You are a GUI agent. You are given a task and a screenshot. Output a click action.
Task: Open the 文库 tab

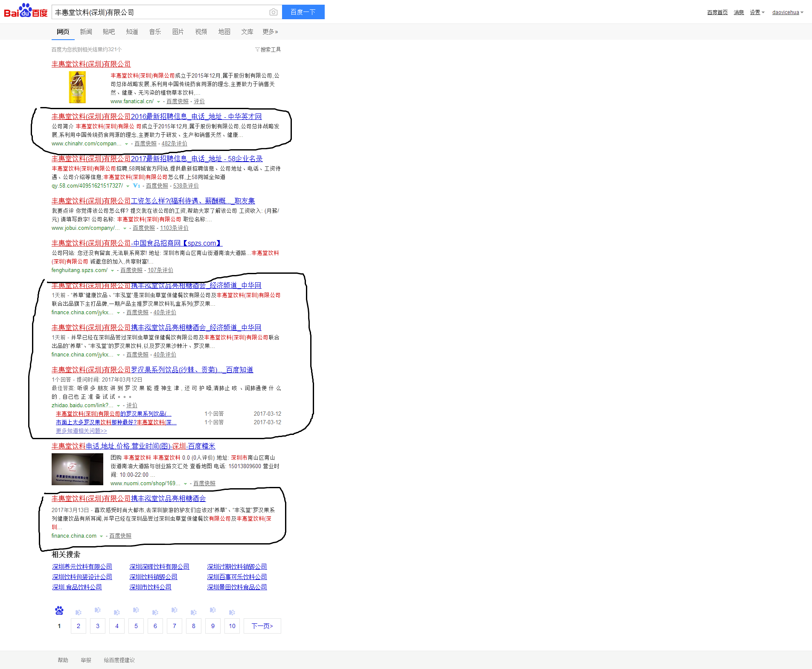point(247,32)
